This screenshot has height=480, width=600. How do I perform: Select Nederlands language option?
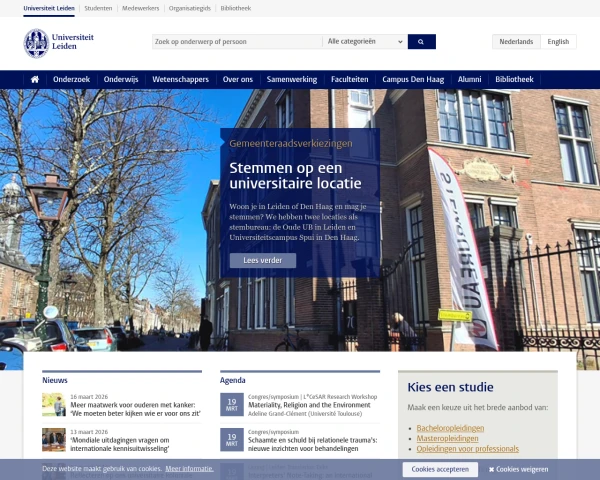click(517, 42)
